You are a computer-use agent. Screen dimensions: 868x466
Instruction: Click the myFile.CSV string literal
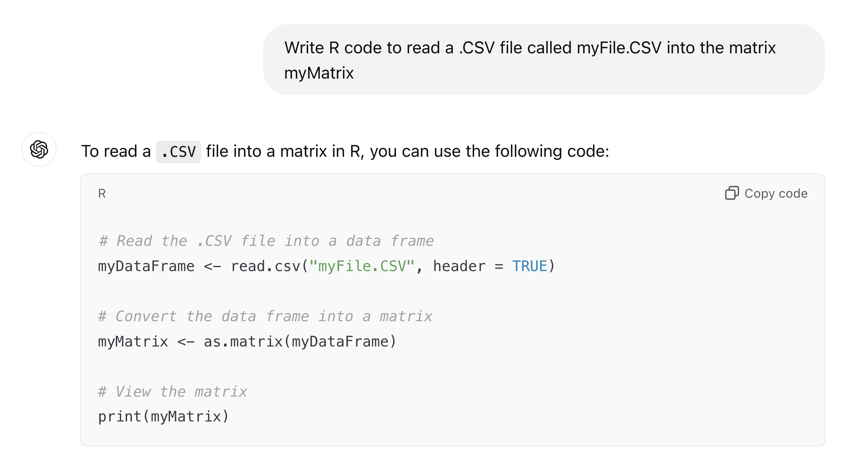(x=362, y=266)
